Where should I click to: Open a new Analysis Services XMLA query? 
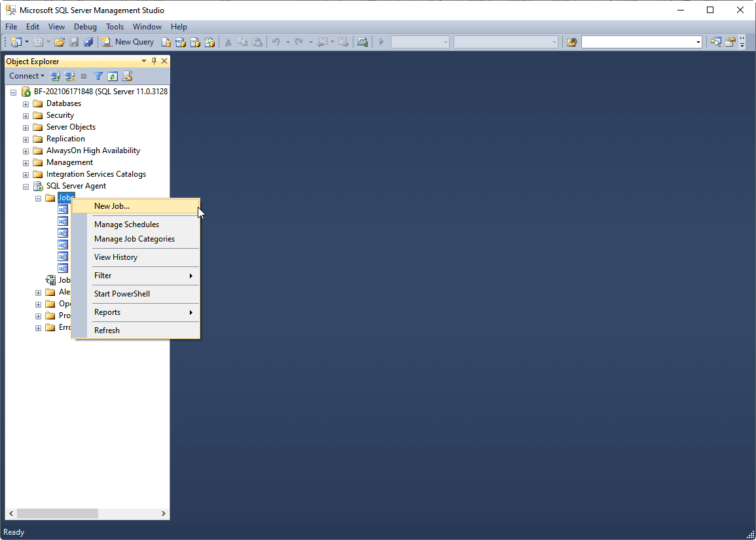click(x=209, y=42)
